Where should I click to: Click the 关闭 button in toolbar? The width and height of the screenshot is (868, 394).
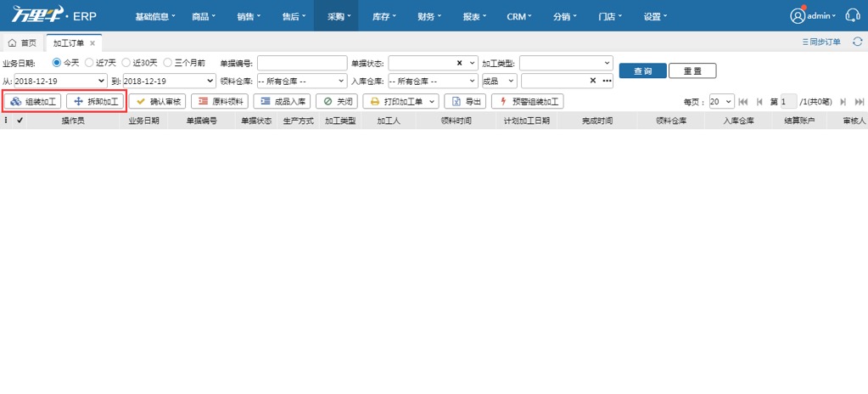tap(337, 101)
